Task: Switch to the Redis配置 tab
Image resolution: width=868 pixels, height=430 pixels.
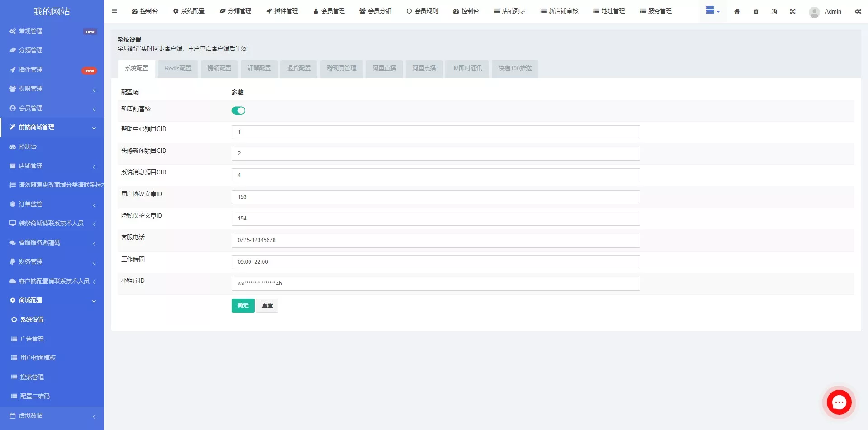Action: pos(178,69)
